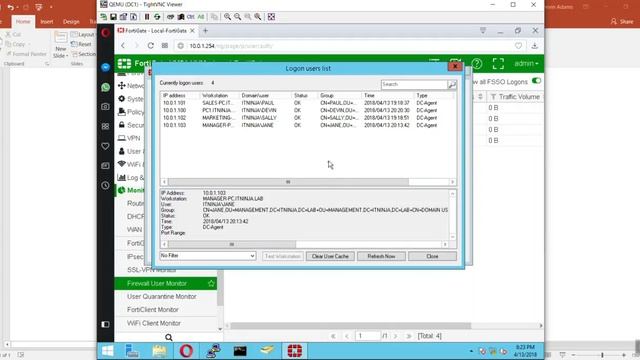Click Opera browser back arrow
The height and width of the screenshot is (360, 640).
coord(123,46)
